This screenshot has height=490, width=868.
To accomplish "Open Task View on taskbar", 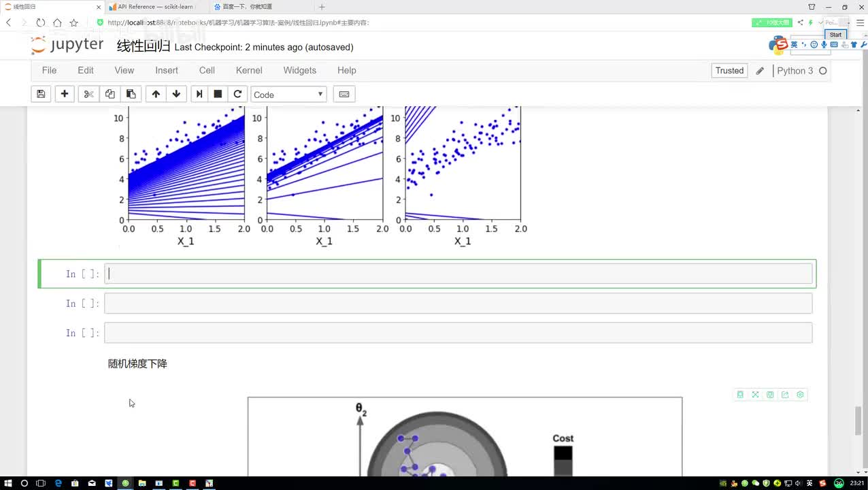I will (41, 483).
